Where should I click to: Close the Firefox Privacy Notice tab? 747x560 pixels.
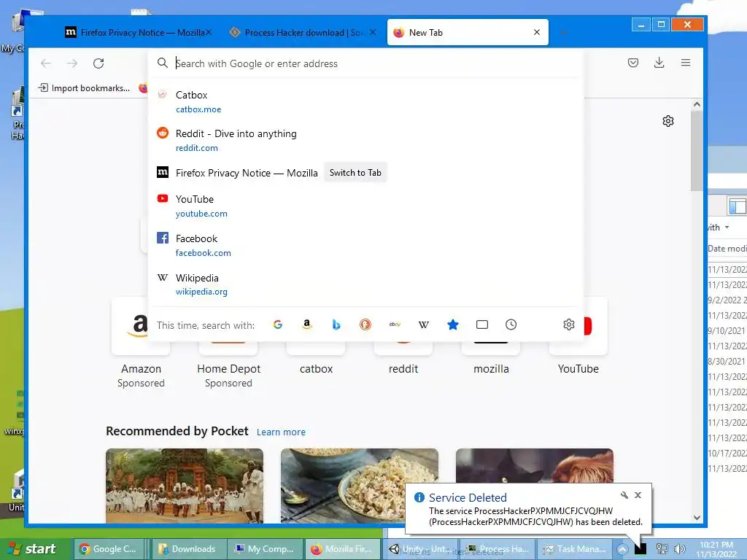click(x=209, y=32)
